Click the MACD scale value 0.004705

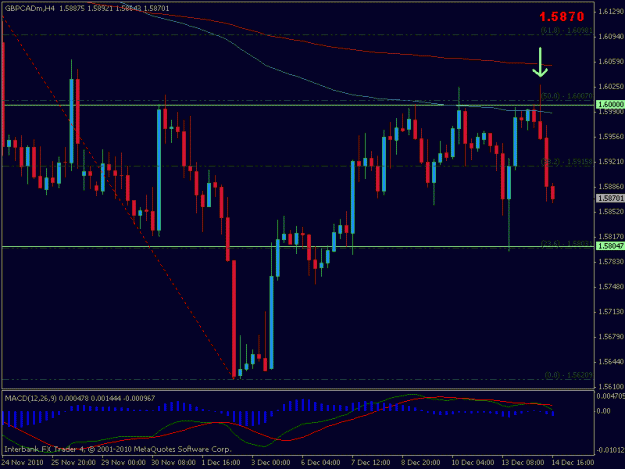coord(610,396)
